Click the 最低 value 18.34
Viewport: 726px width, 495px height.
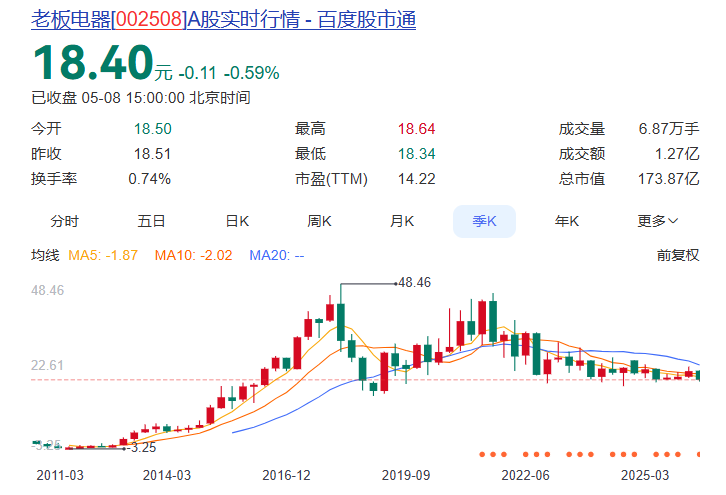[x=417, y=154]
